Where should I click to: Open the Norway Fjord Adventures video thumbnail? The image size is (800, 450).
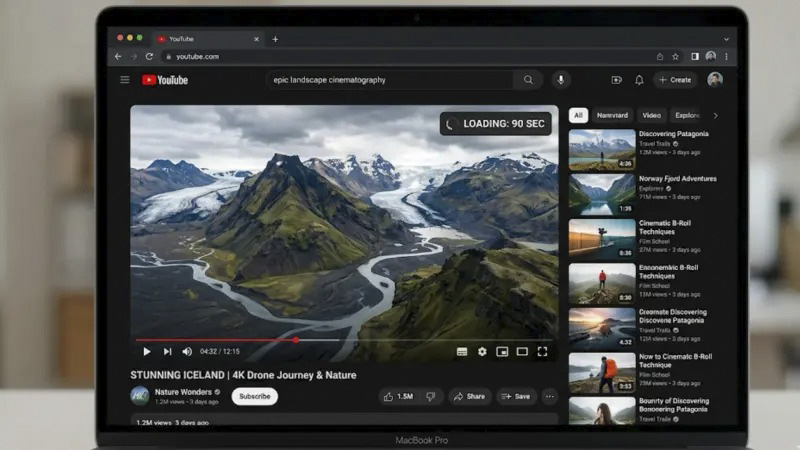click(x=602, y=193)
